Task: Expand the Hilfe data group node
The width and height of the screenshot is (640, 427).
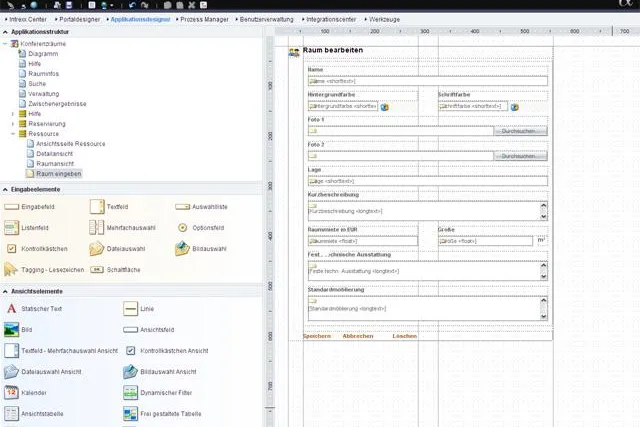Action: pyautogui.click(x=13, y=114)
